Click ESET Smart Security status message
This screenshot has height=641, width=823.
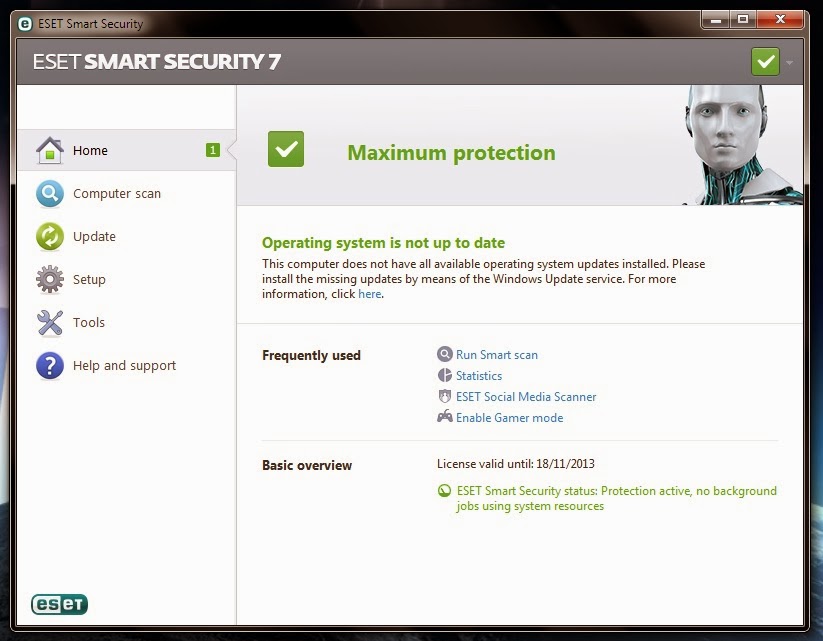pos(616,498)
